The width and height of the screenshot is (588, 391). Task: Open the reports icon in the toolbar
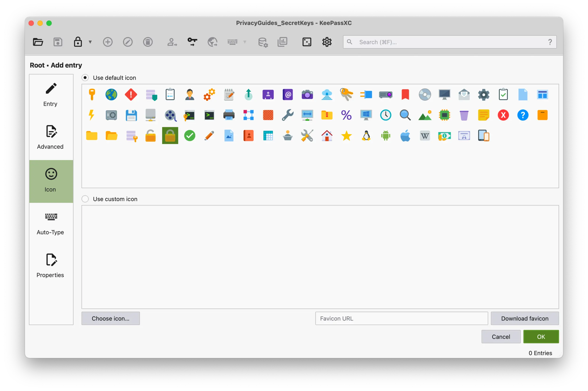pyautogui.click(x=282, y=42)
